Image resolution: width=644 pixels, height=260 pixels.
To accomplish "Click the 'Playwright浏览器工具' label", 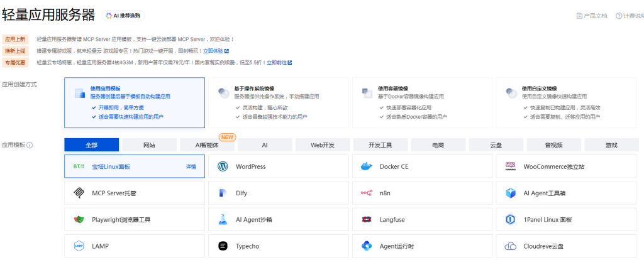I will (121, 220).
